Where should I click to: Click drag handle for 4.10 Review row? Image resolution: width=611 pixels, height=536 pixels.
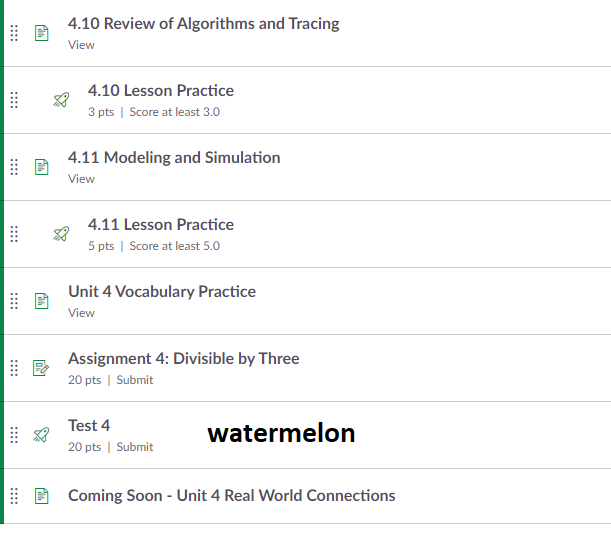pyautogui.click(x=14, y=33)
